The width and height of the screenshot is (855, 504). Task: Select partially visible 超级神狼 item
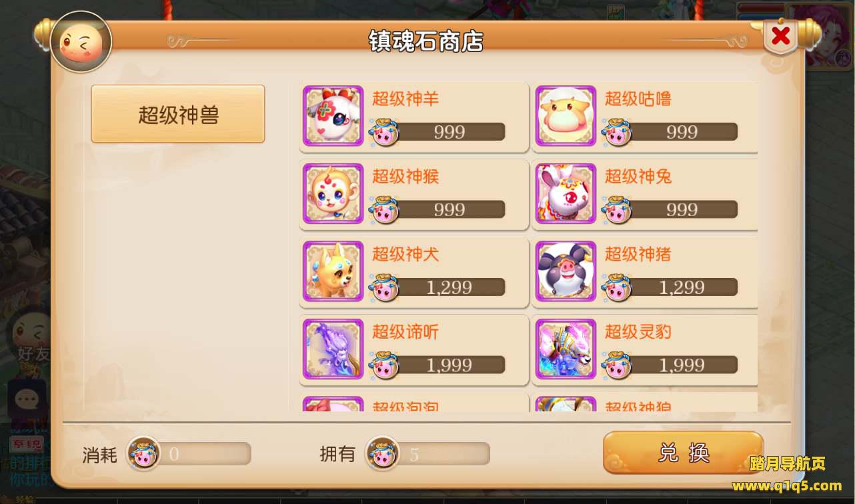pos(645,403)
